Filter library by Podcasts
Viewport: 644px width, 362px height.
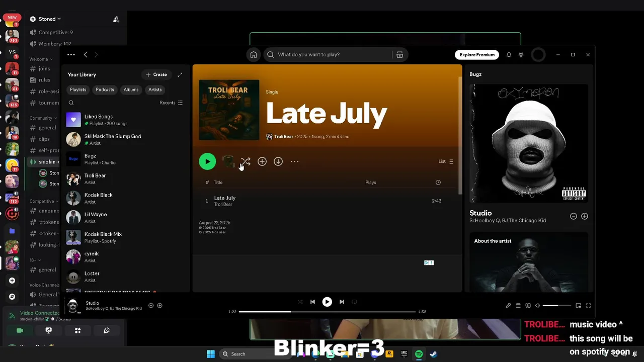tap(105, 89)
